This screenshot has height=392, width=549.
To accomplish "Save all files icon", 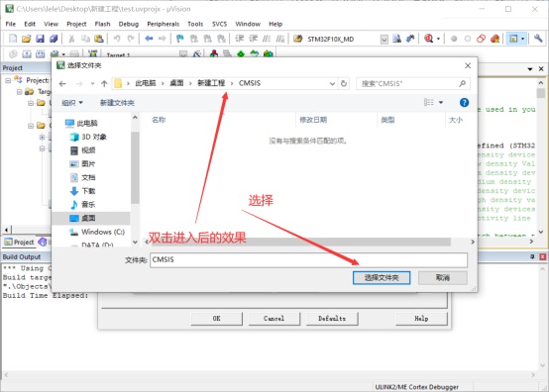I will [x=54, y=39].
